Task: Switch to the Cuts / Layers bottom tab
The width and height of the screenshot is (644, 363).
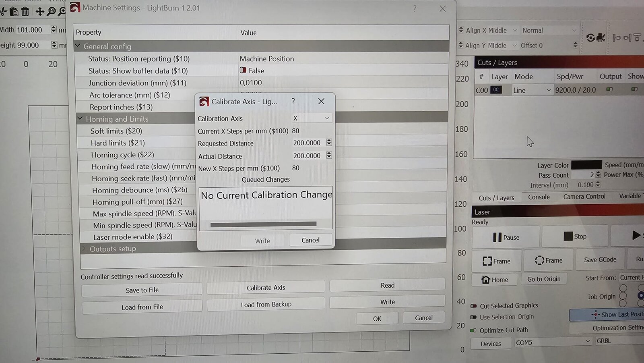Action: [496, 198]
